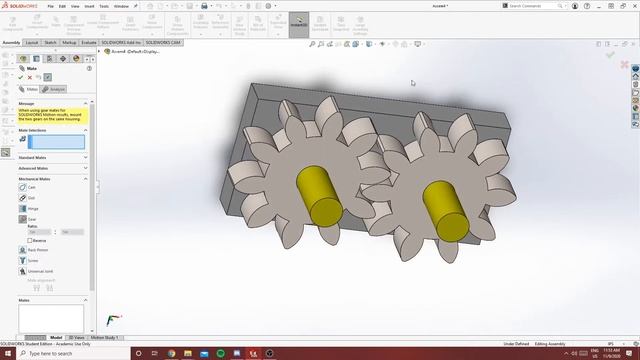Click the PropertyManager vertical scrollbar
This screenshot has width=640, height=360.
coord(92,198)
